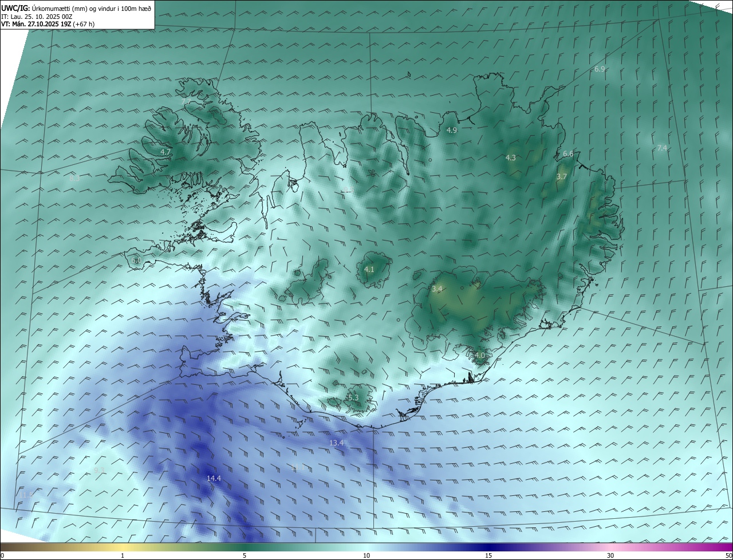Click the 4.3 value label in the northeast
This screenshot has width=733, height=560.
[511, 157]
